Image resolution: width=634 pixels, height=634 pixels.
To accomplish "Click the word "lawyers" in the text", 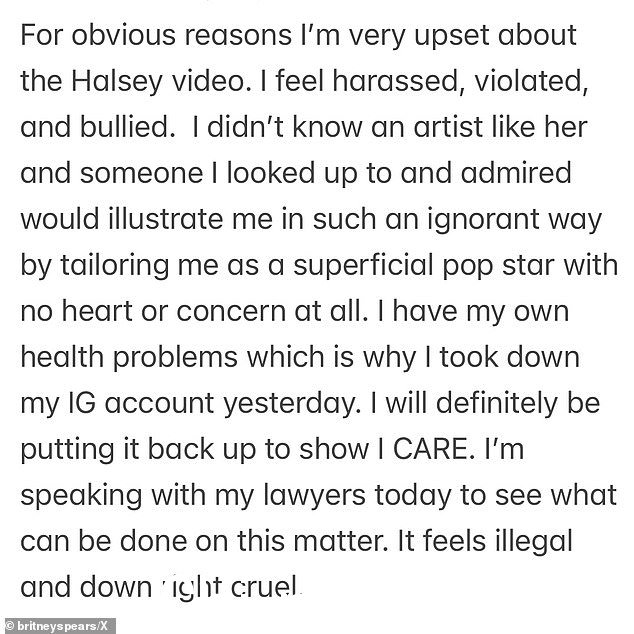I will (315, 497).
